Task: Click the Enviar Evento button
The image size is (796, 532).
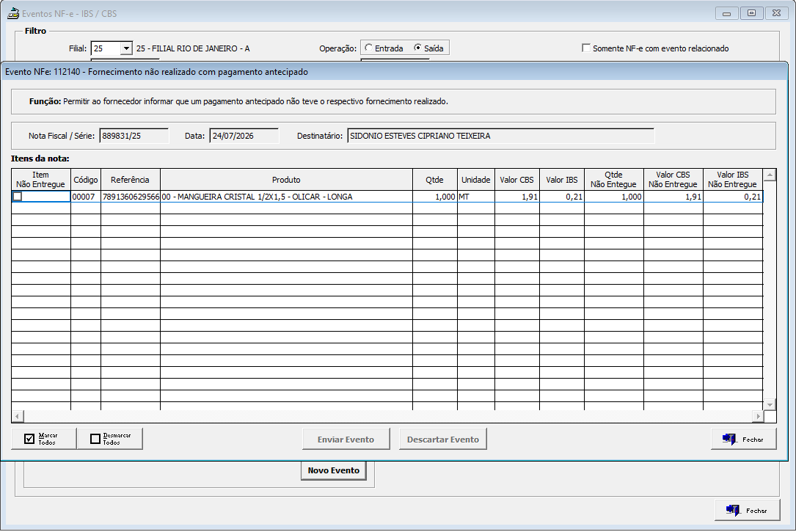Action: click(346, 439)
